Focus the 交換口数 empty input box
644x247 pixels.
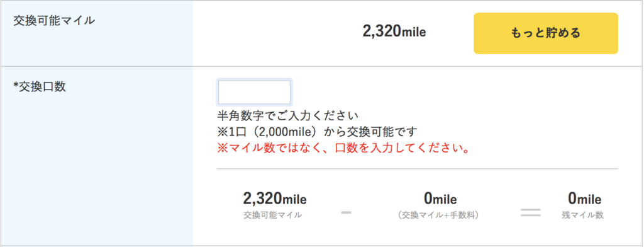pyautogui.click(x=254, y=92)
